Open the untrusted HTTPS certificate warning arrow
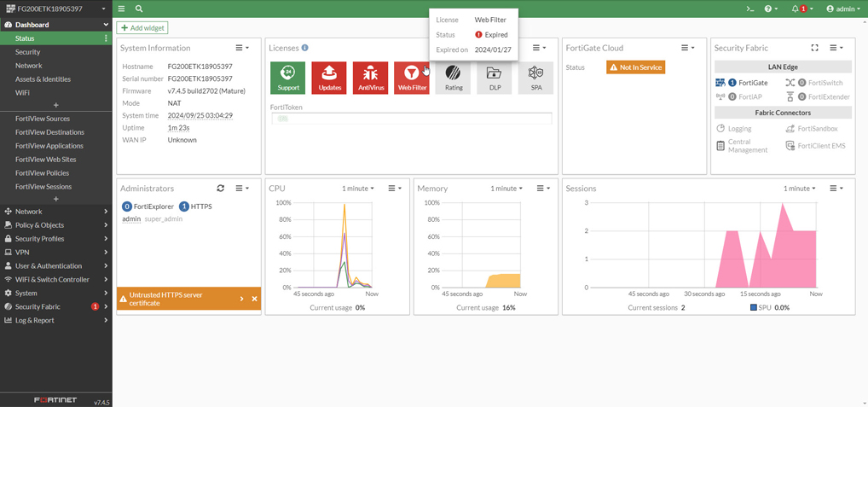The image size is (868, 483). 241,299
